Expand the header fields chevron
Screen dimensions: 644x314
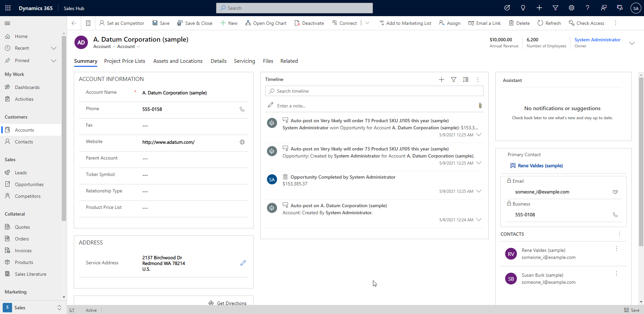(632, 43)
